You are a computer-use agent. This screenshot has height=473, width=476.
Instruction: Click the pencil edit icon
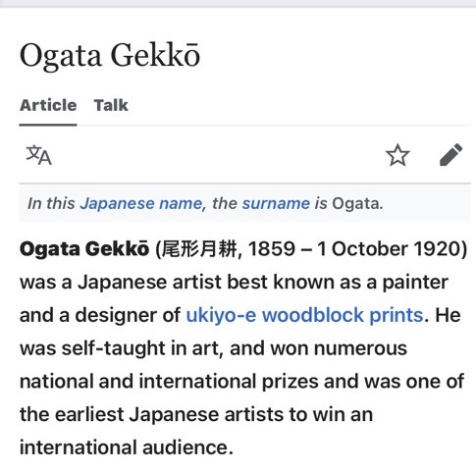coord(450,155)
